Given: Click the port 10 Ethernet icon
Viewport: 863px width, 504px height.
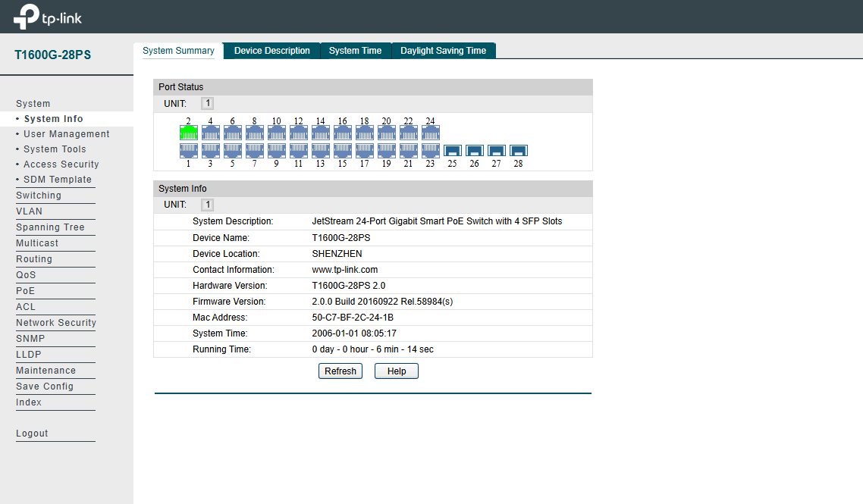Looking at the screenshot, I should (x=276, y=133).
